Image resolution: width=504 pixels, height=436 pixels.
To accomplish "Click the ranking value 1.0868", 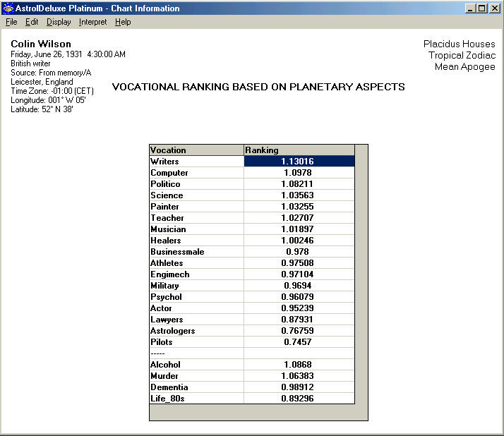I will pos(299,364).
